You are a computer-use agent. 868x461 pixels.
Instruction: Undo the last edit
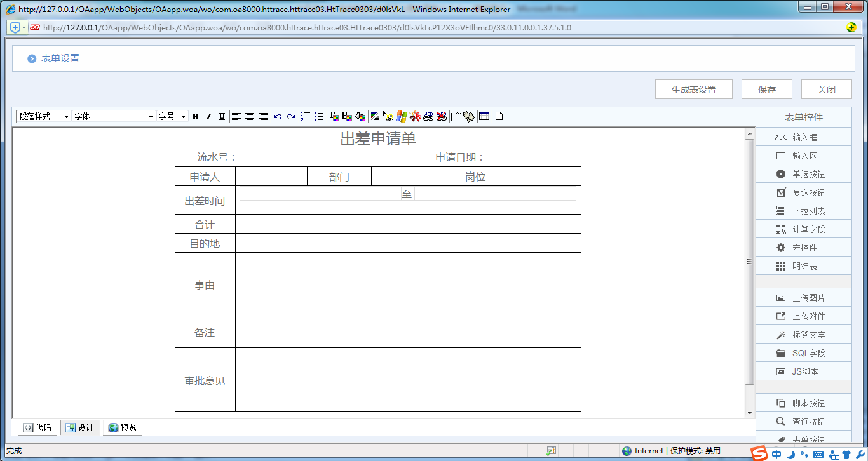[278, 117]
